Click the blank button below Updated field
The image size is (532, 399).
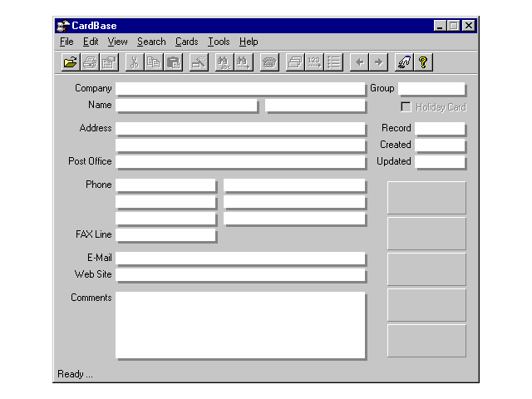coord(426,198)
